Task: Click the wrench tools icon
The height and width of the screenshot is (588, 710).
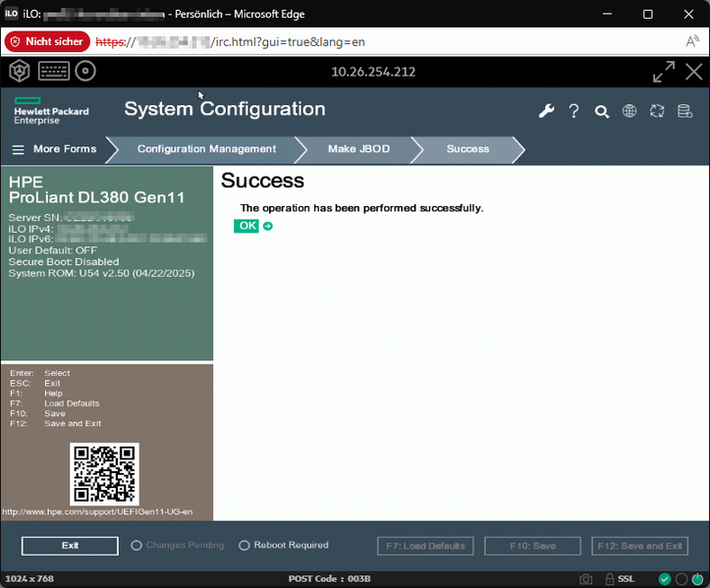Action: tap(547, 111)
